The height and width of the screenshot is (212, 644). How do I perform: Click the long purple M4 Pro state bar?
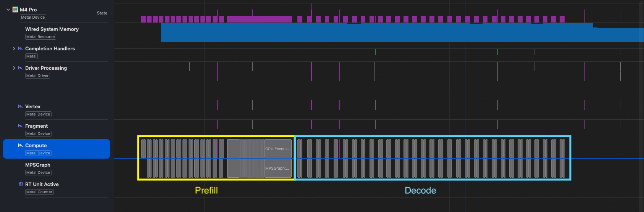pyautogui.click(x=259, y=19)
